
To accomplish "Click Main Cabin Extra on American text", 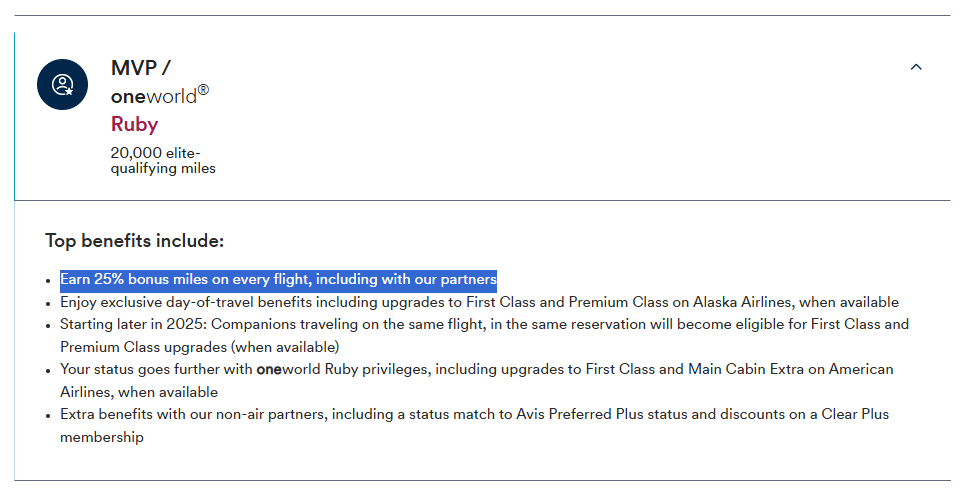I will (791, 369).
